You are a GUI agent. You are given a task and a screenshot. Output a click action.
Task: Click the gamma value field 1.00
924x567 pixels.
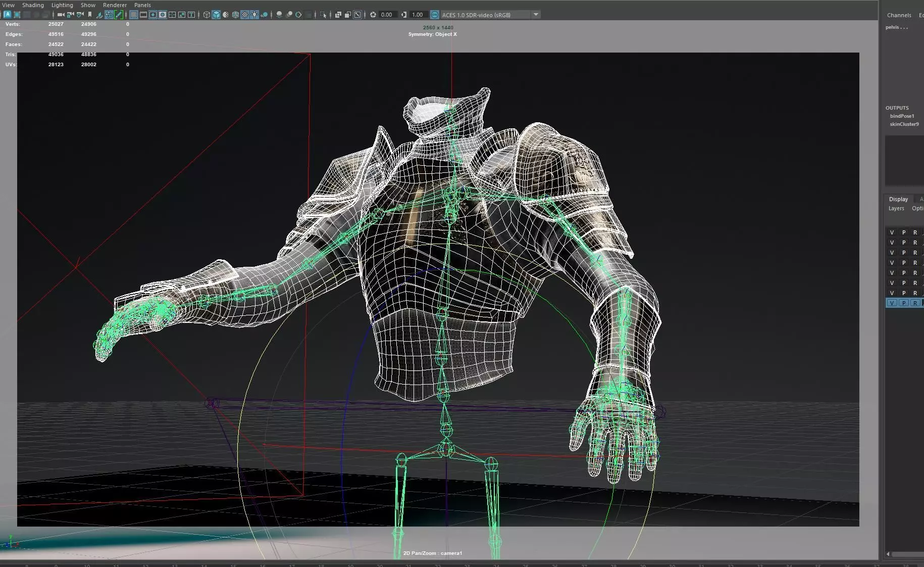419,15
